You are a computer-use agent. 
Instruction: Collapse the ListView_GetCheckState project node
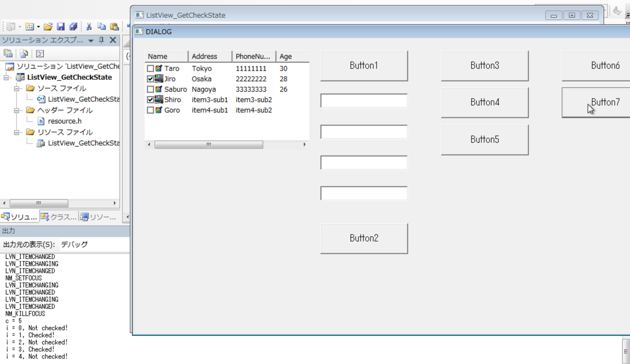pyautogui.click(x=6, y=78)
